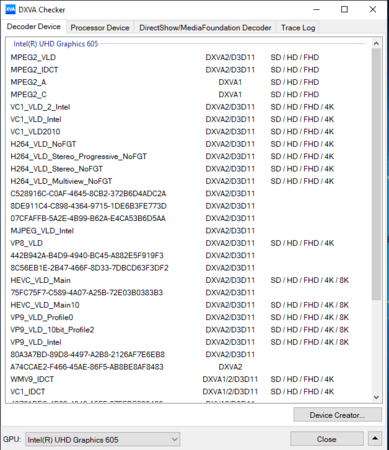This screenshot has height=450, width=389.
Task: Select the HEVC_VLD_Main10 decoder entry
Action: click(x=188, y=305)
